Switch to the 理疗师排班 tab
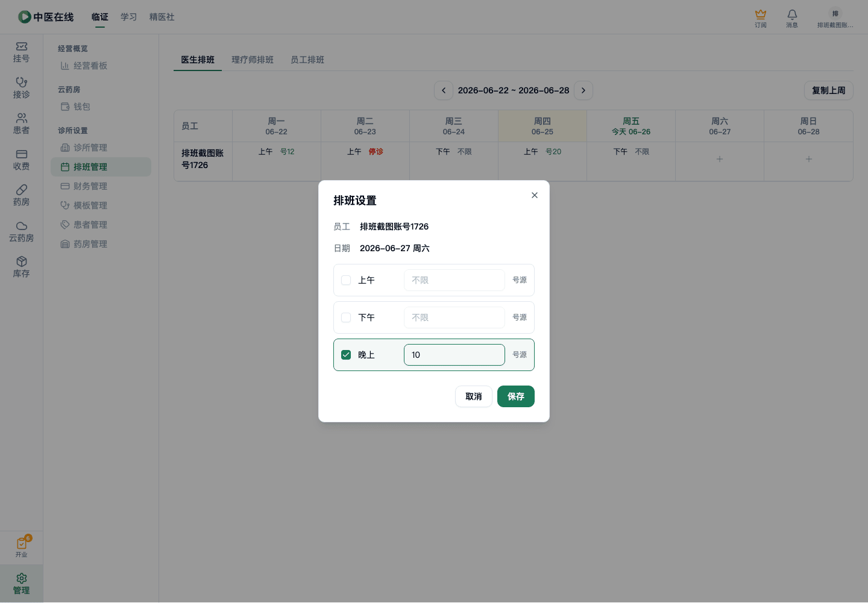This screenshot has height=603, width=868. click(253, 60)
